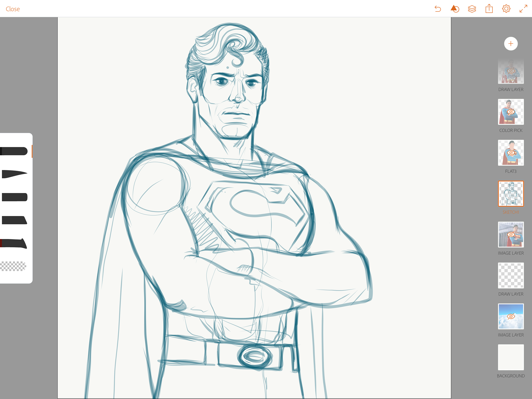Select the SKETCH layer thumbnail
The image size is (532, 399).
pos(511,194)
